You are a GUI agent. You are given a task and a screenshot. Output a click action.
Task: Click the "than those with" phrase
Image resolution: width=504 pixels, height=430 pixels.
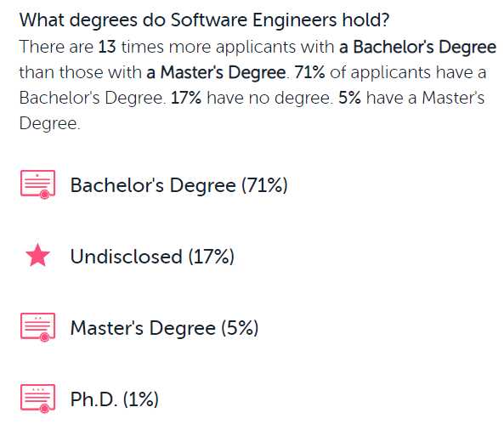click(81, 72)
